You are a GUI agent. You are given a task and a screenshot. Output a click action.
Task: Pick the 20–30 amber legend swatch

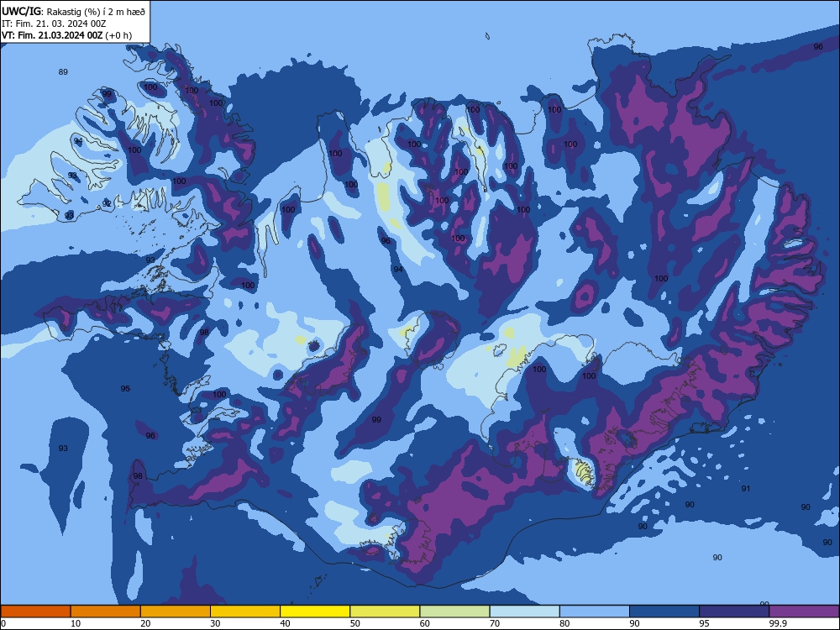tap(176, 612)
